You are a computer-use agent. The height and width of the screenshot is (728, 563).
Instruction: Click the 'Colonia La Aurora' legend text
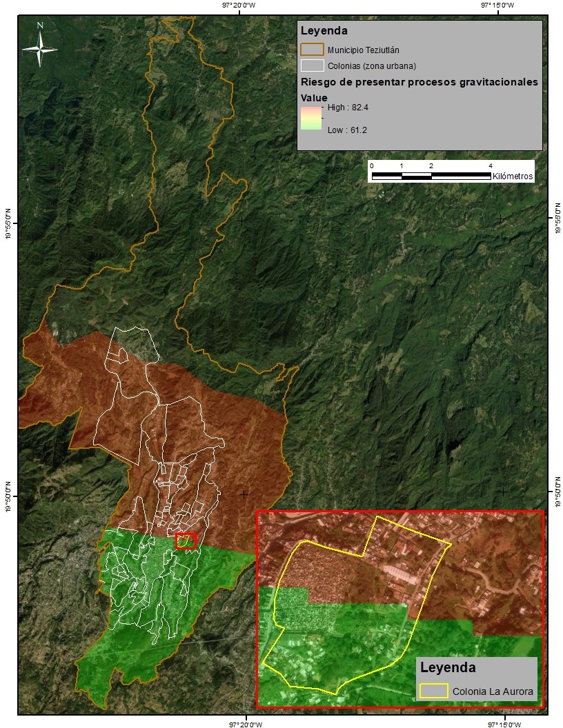(x=493, y=691)
